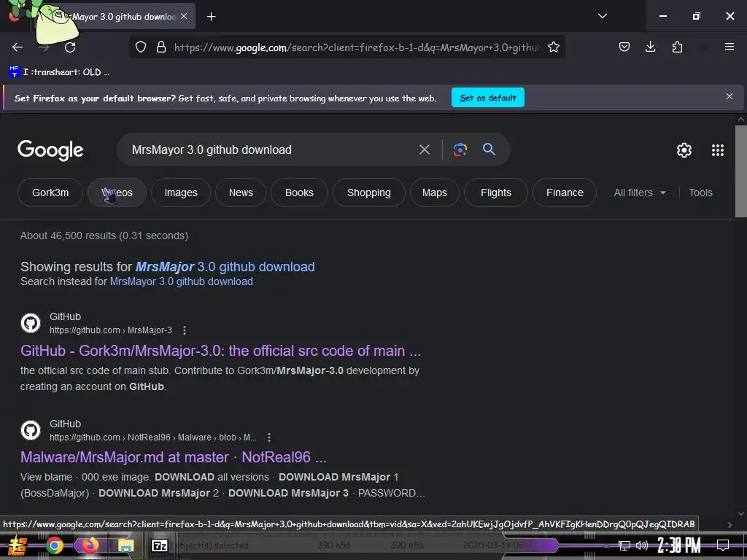Screen dimensions: 747x560
Task: Switch to the Finance results tab
Action: (x=565, y=192)
